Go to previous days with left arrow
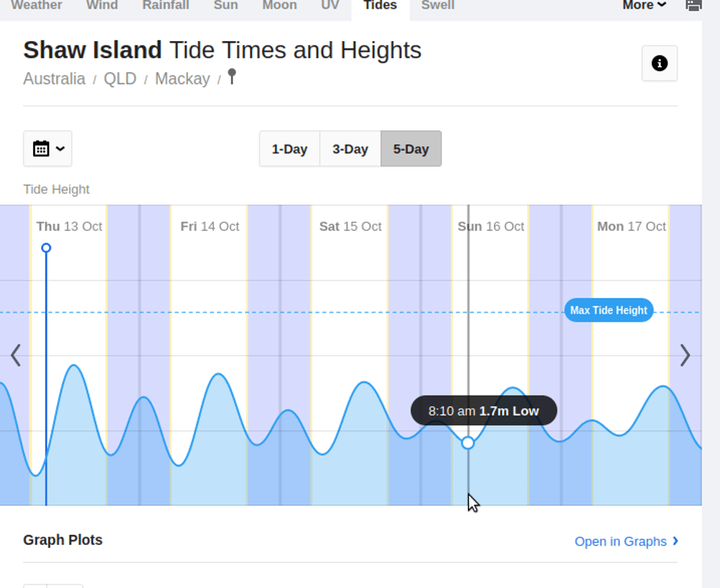 pos(15,355)
